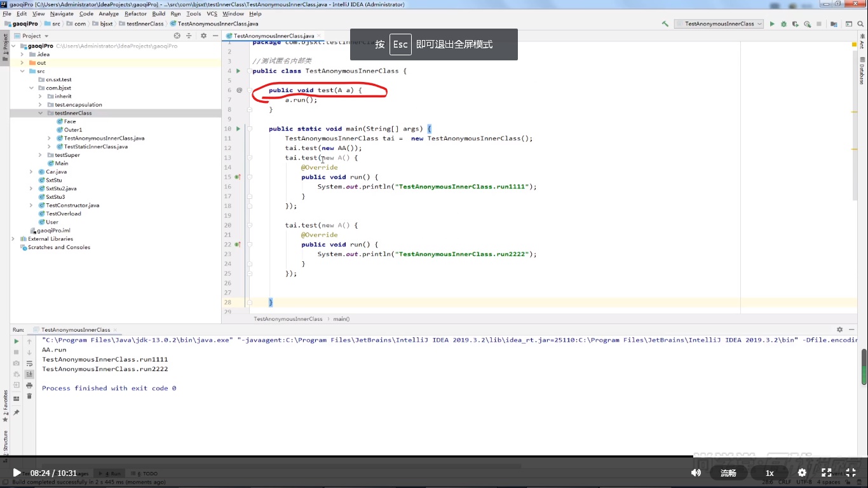
Task: Run TestAnonymousInnerClass with the toolbar play icon
Action: click(772, 24)
